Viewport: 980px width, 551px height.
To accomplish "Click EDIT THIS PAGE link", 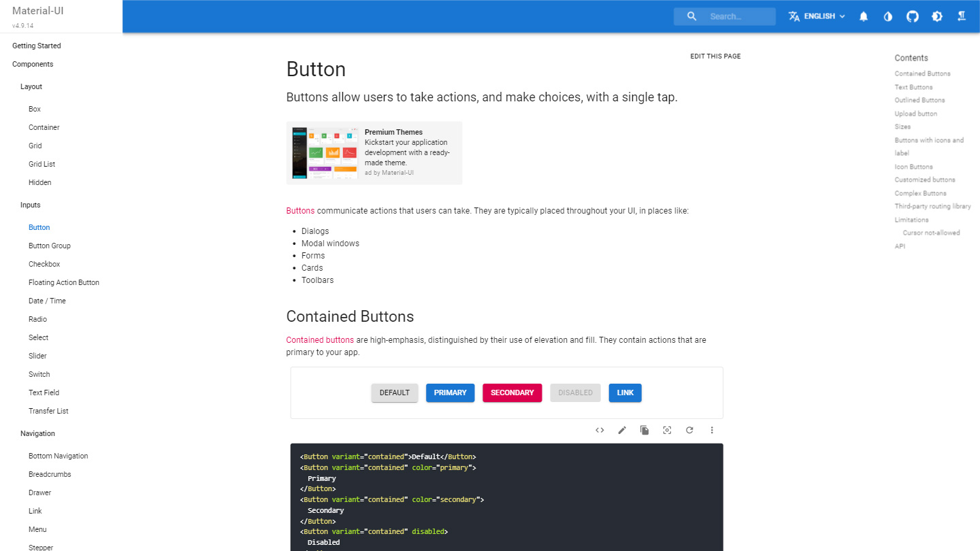I will [x=715, y=56].
